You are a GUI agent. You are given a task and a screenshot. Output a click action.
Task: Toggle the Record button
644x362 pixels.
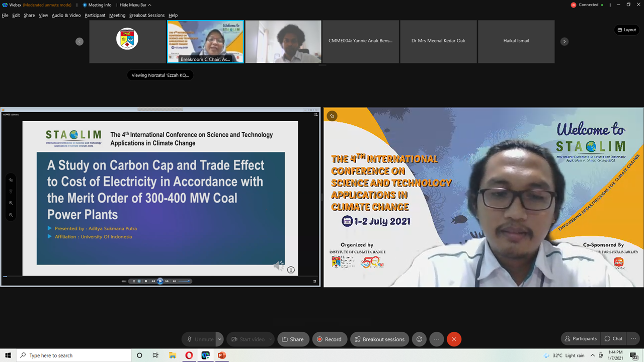(329, 339)
